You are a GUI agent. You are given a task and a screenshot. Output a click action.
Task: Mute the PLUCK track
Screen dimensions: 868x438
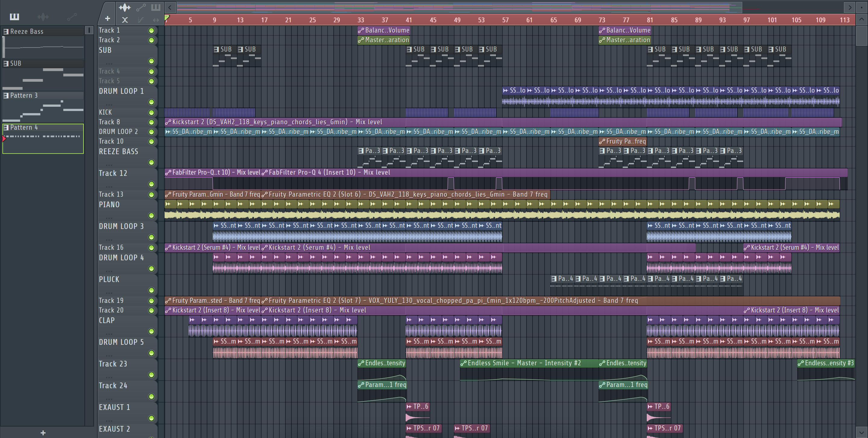click(152, 290)
